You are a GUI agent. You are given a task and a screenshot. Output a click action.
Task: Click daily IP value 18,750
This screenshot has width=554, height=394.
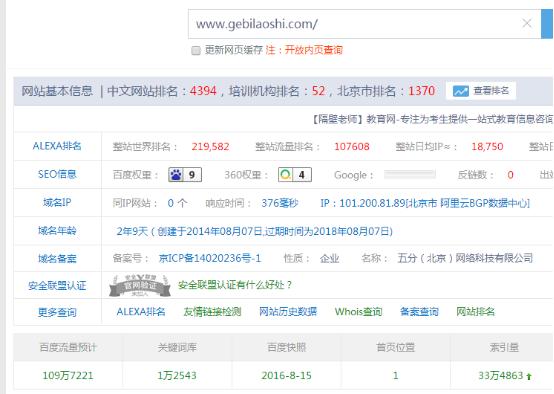[x=487, y=146]
